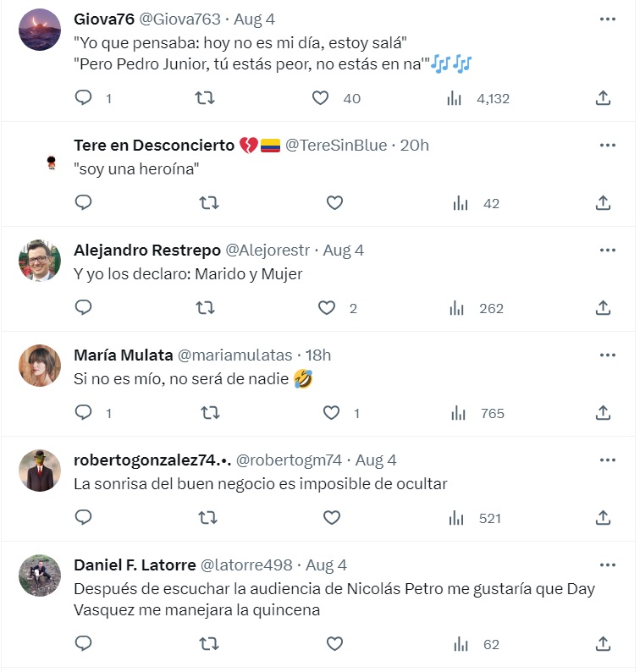This screenshot has width=640, height=672.
Task: Like María Mulata's tweet
Action: click(332, 413)
